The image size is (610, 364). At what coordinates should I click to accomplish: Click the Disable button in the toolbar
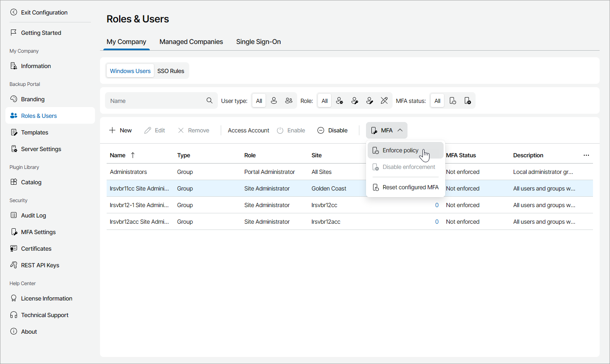(332, 130)
